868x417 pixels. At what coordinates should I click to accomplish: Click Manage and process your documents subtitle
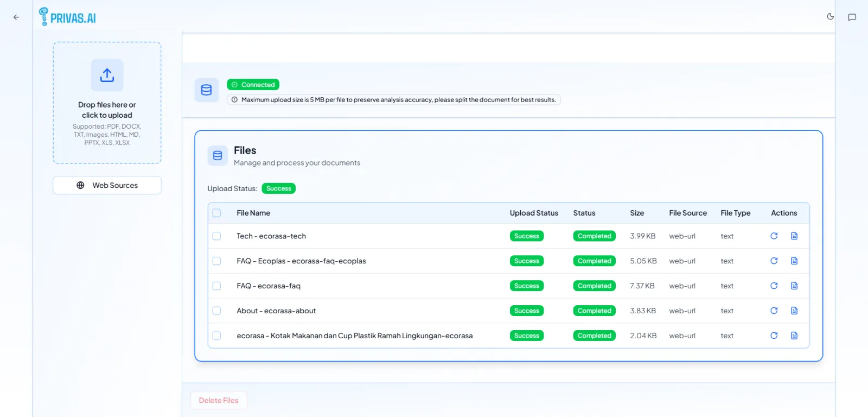click(x=297, y=163)
